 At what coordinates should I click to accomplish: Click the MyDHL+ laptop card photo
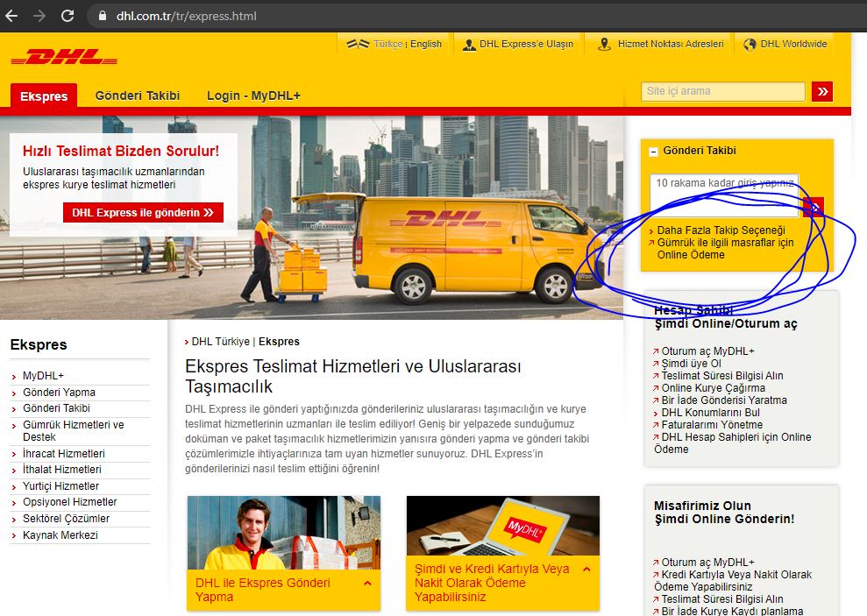(502, 526)
